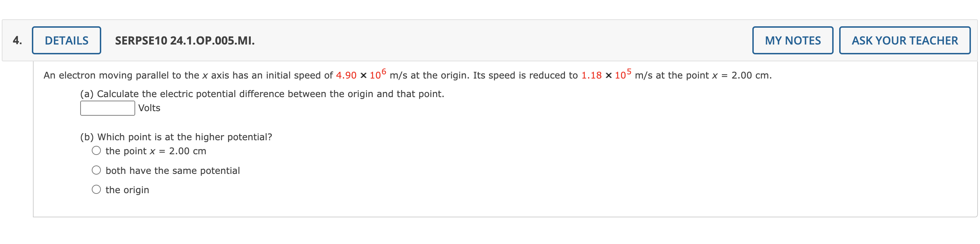This screenshot has width=980, height=244.
Task: Choose both have the same potential
Action: (x=96, y=170)
